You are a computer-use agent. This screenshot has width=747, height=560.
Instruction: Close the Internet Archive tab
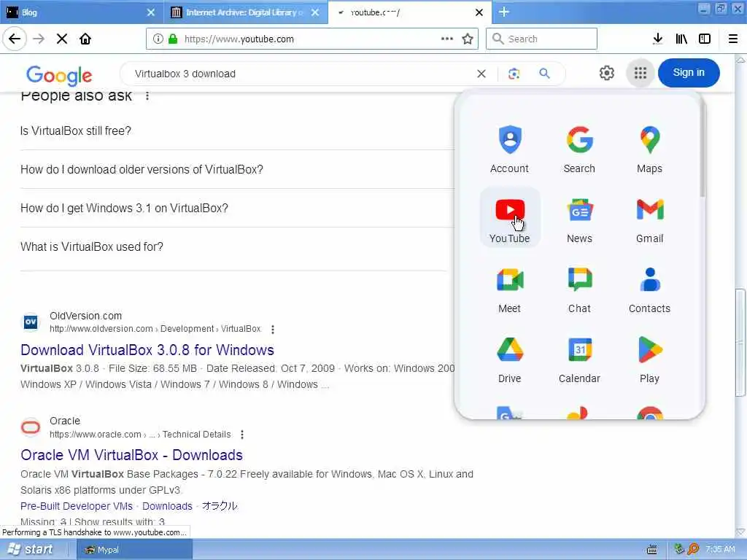point(315,12)
